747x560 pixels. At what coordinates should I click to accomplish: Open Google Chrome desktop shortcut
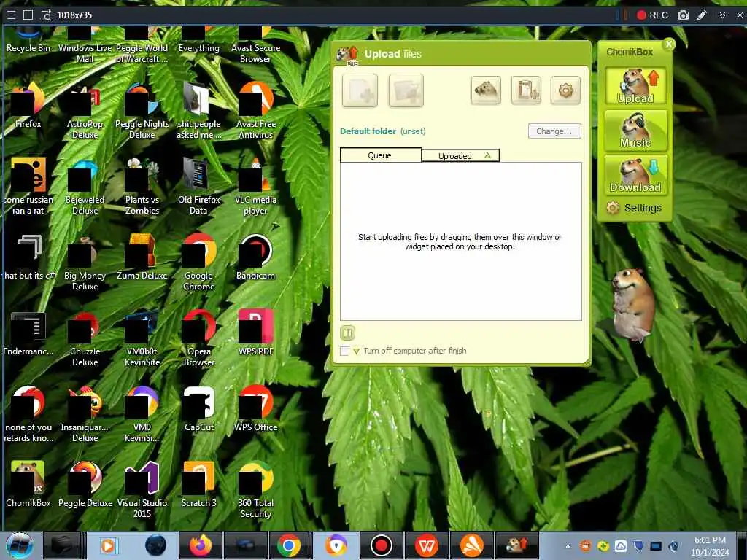[198, 262]
